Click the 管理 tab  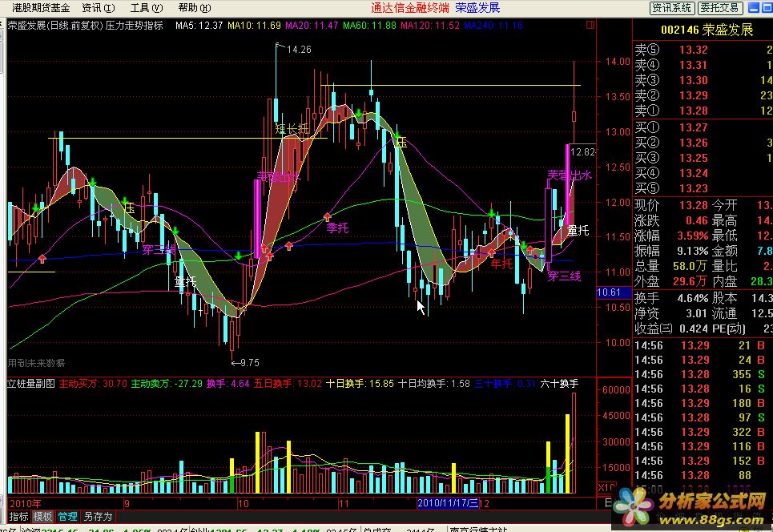pyautogui.click(x=67, y=516)
